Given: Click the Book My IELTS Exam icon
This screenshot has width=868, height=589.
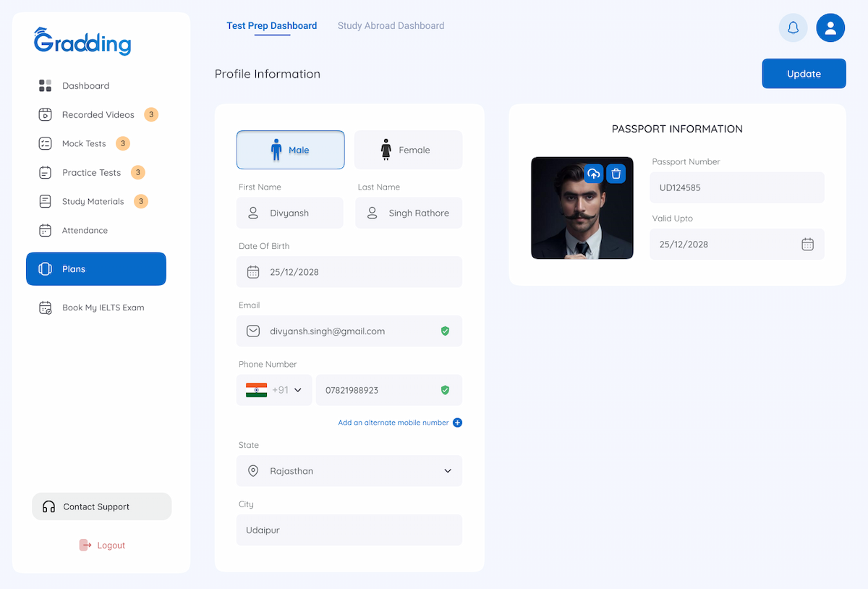Looking at the screenshot, I should (x=45, y=308).
